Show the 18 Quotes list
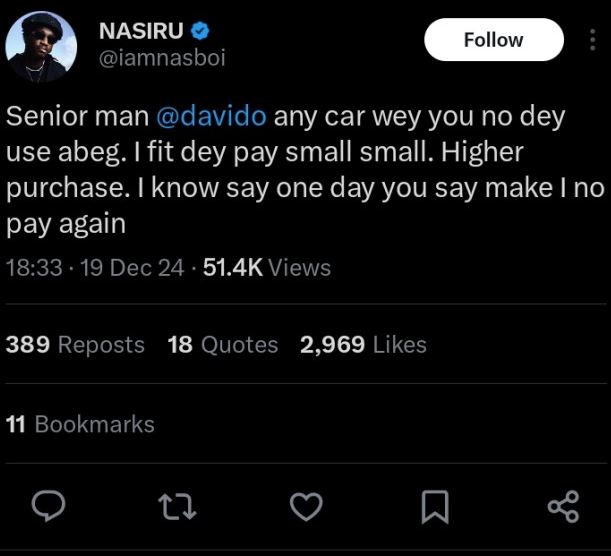Image resolution: width=611 pixels, height=556 pixels. coord(223,345)
